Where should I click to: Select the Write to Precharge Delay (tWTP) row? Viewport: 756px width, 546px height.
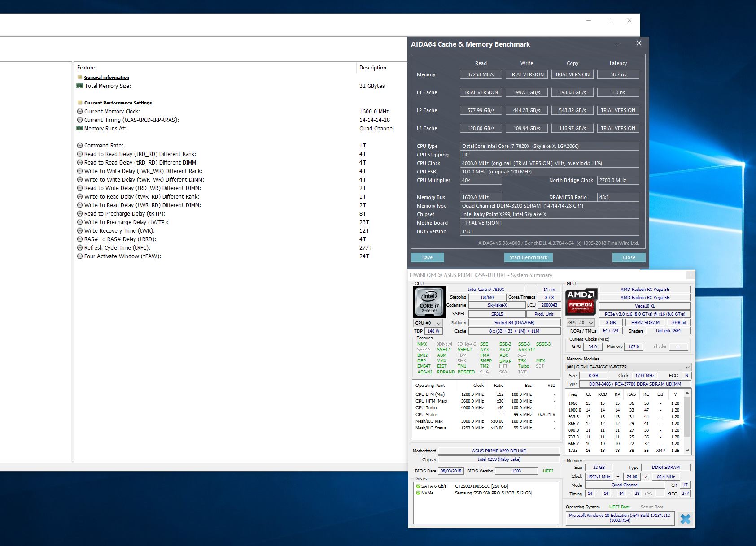pos(240,222)
